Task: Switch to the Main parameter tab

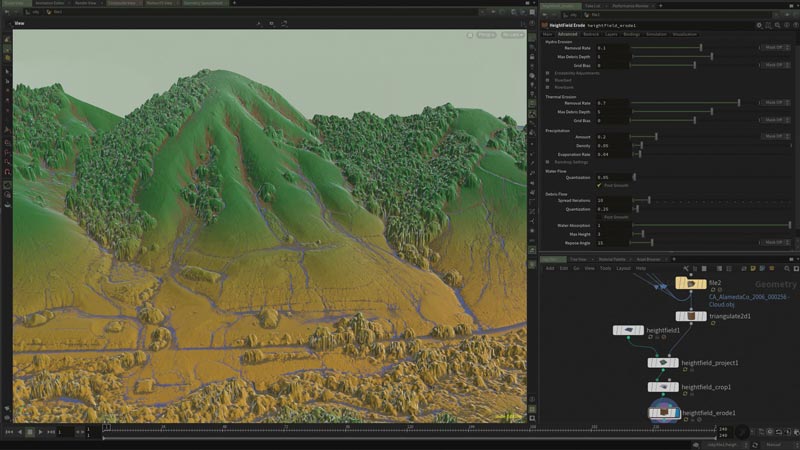Action: pos(547,34)
